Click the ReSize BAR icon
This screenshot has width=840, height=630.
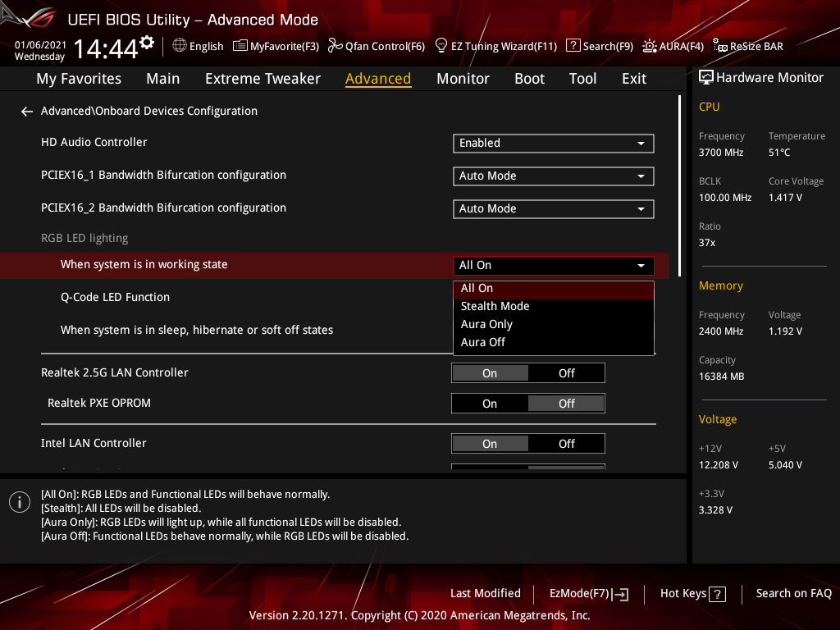coord(719,46)
